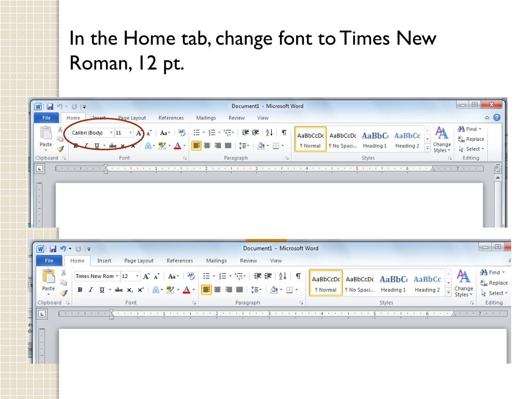532x399 pixels.
Task: Open Review tab in Times New Roman window
Action: tap(248, 261)
